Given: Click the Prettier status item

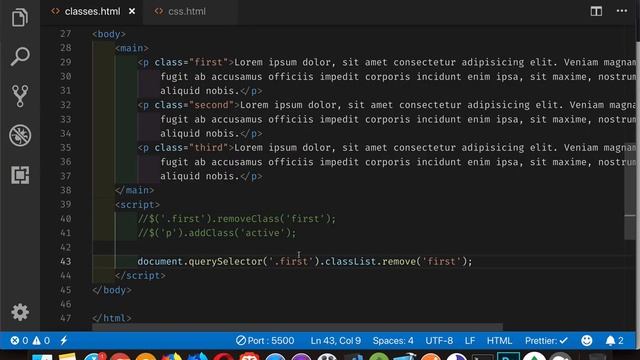Looking at the screenshot, I should click(x=546, y=340).
